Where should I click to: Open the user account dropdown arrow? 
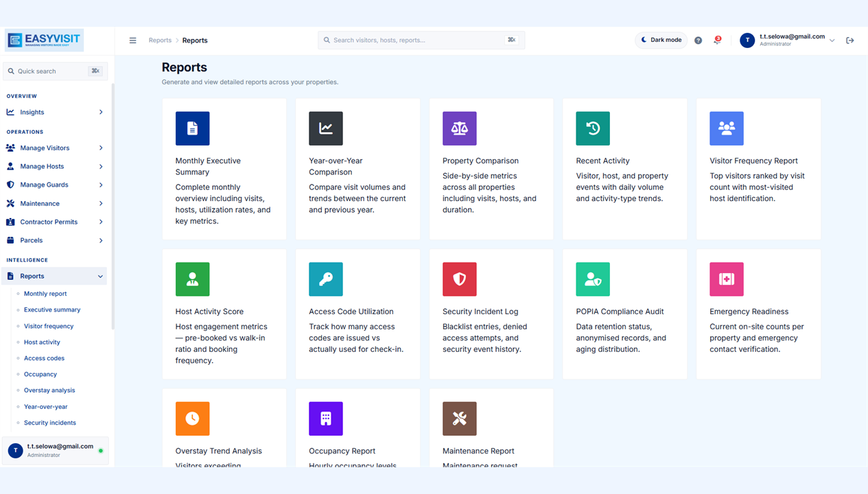coord(832,40)
